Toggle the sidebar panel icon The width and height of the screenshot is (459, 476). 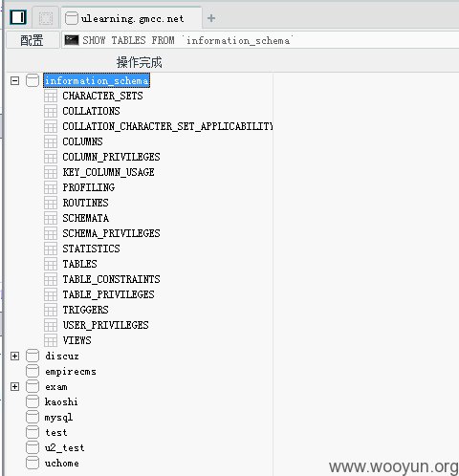[x=18, y=17]
